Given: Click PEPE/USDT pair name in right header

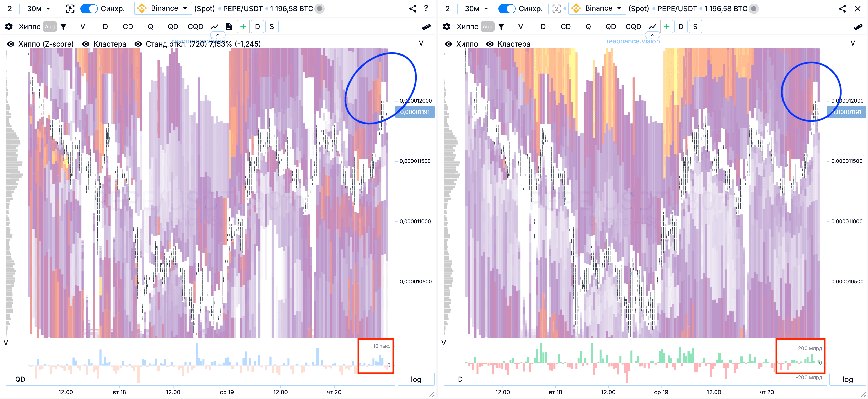Looking at the screenshot, I should (677, 8).
